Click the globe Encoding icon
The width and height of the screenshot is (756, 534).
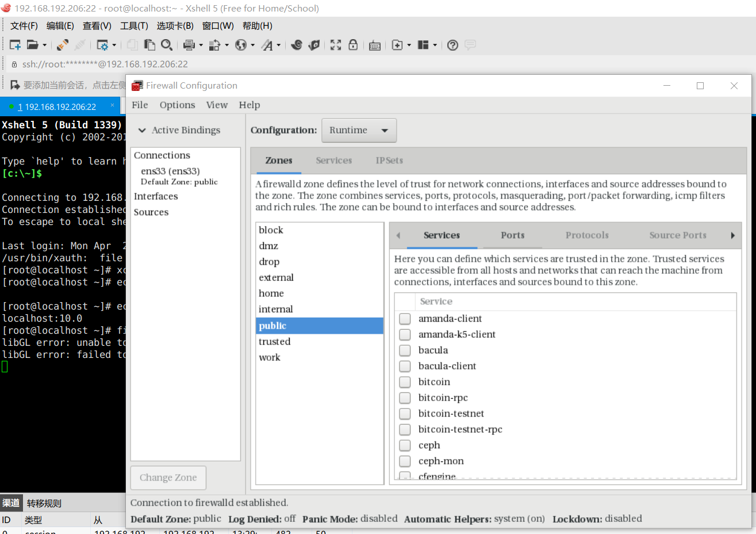241,45
